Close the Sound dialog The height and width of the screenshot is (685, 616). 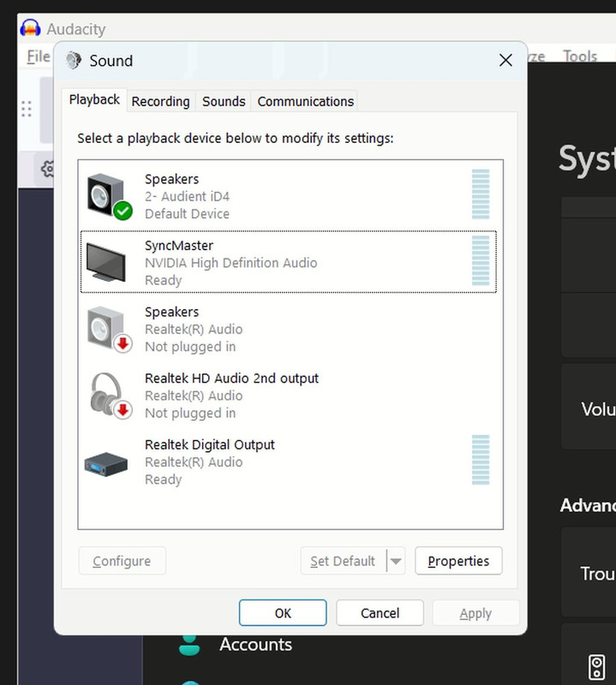pyautogui.click(x=505, y=60)
